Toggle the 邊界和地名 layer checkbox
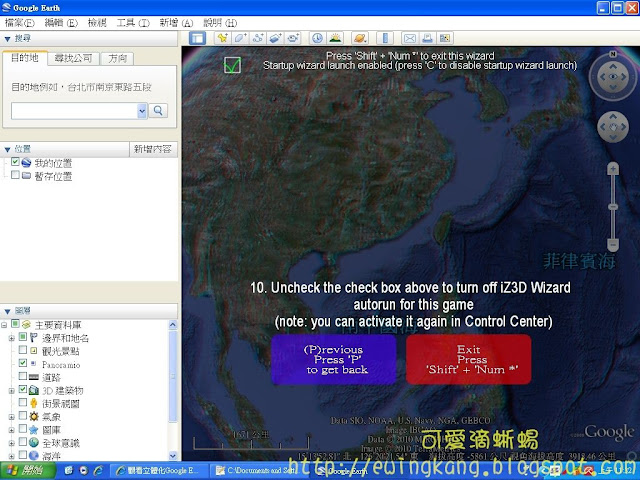640x480 pixels. click(23, 337)
